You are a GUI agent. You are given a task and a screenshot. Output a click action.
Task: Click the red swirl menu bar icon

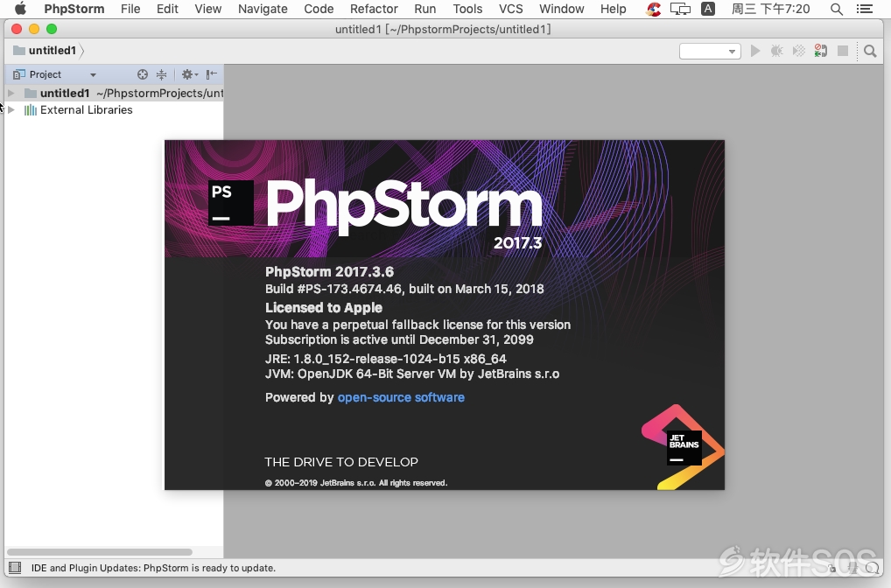click(654, 9)
